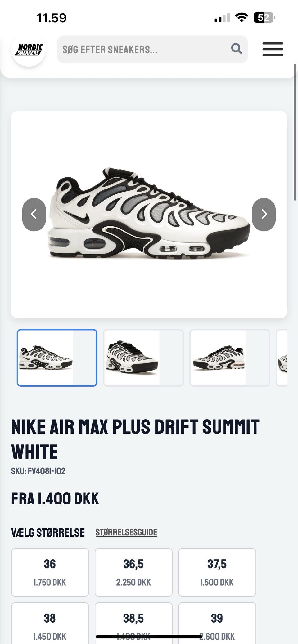Open the Nordic Sneakers logo home link
This screenshot has width=298, height=644.
click(29, 50)
